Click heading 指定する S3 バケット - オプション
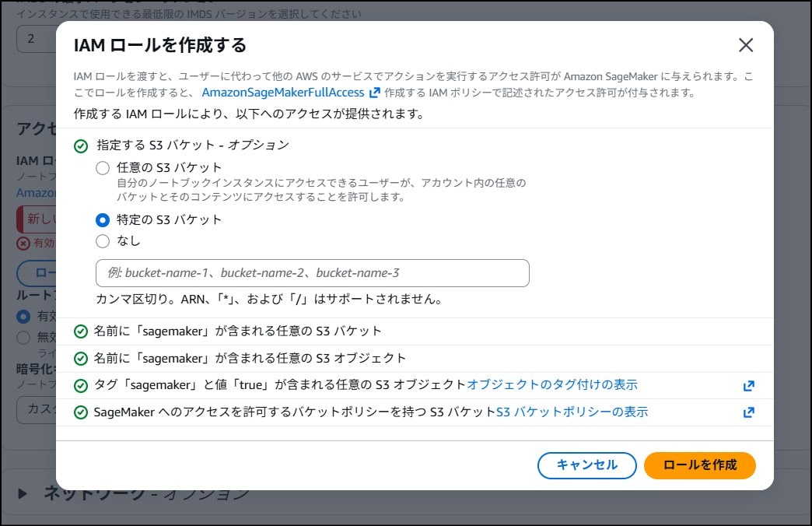Image resolution: width=812 pixels, height=526 pixels. tap(193, 145)
